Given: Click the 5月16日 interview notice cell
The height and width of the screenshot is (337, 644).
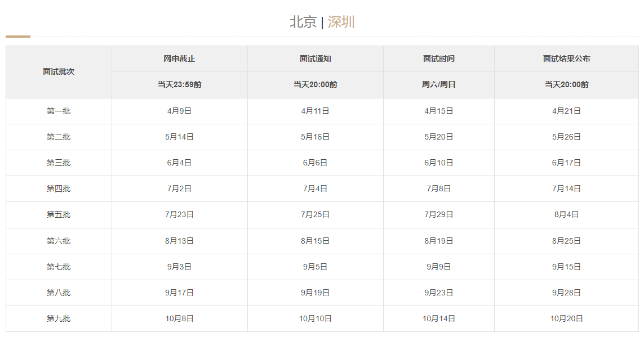Looking at the screenshot, I should pyautogui.click(x=316, y=137).
